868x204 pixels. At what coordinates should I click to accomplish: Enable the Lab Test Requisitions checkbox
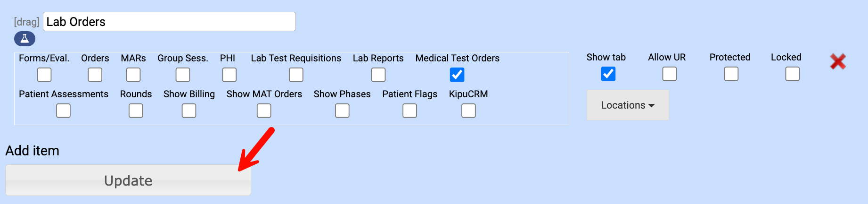click(x=296, y=75)
